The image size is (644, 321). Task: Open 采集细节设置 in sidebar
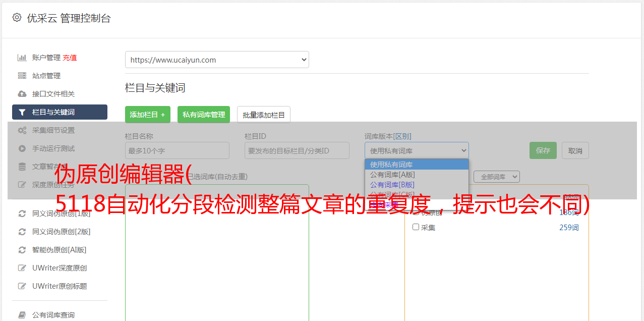53,130
